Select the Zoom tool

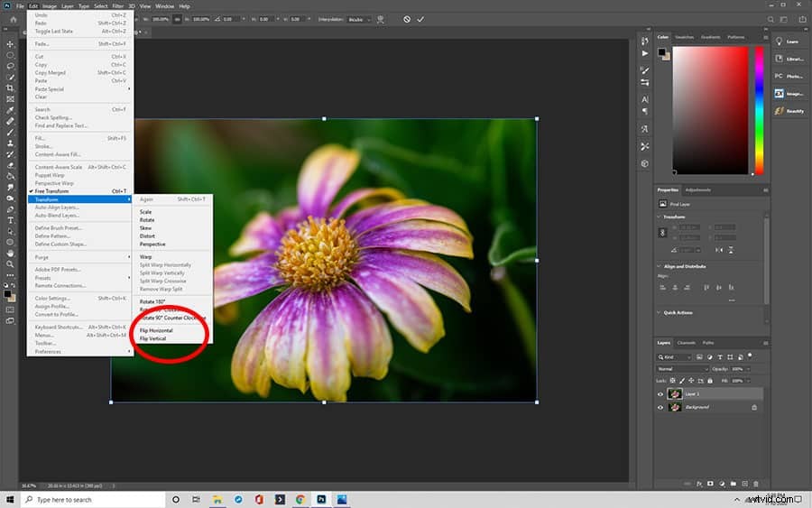coord(10,264)
